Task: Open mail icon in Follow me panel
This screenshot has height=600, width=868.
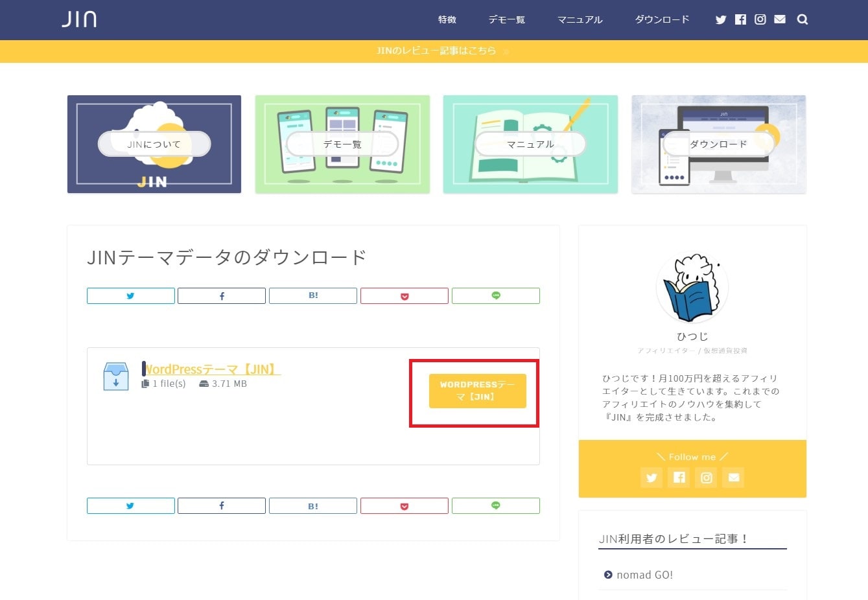Action: tap(734, 478)
